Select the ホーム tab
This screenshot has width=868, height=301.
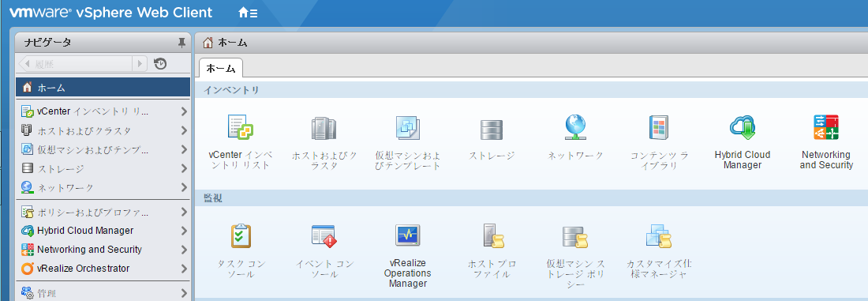(221, 68)
